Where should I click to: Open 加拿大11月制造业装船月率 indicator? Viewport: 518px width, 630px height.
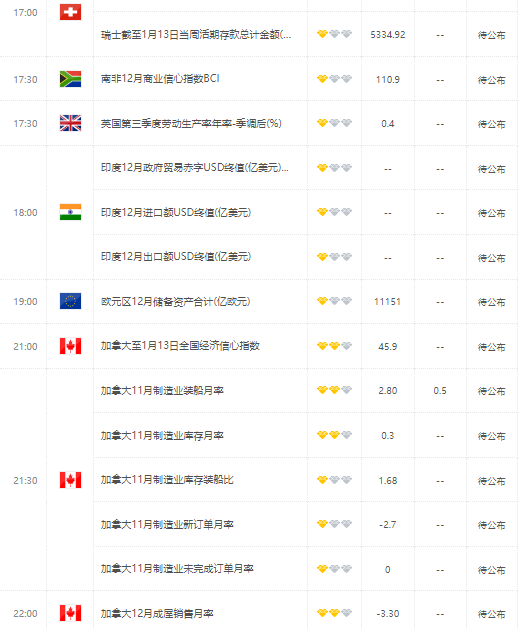click(162, 391)
